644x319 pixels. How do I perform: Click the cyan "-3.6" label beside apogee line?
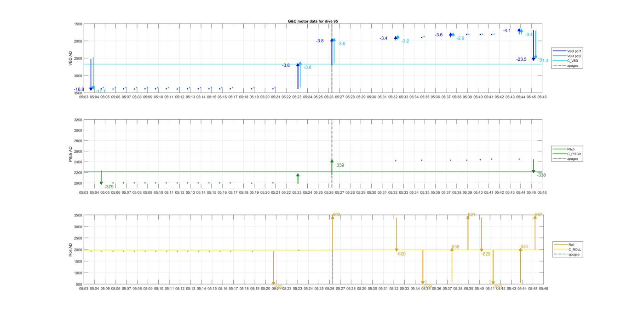tap(341, 44)
